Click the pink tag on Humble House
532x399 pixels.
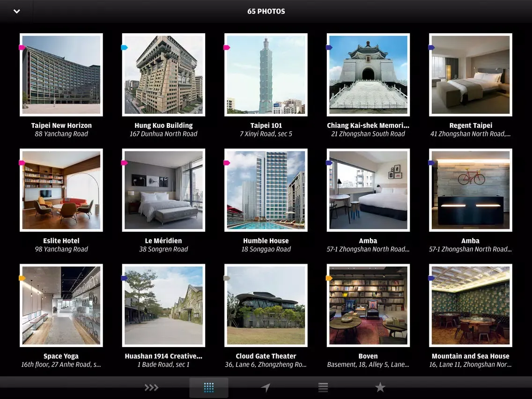pyautogui.click(x=227, y=163)
